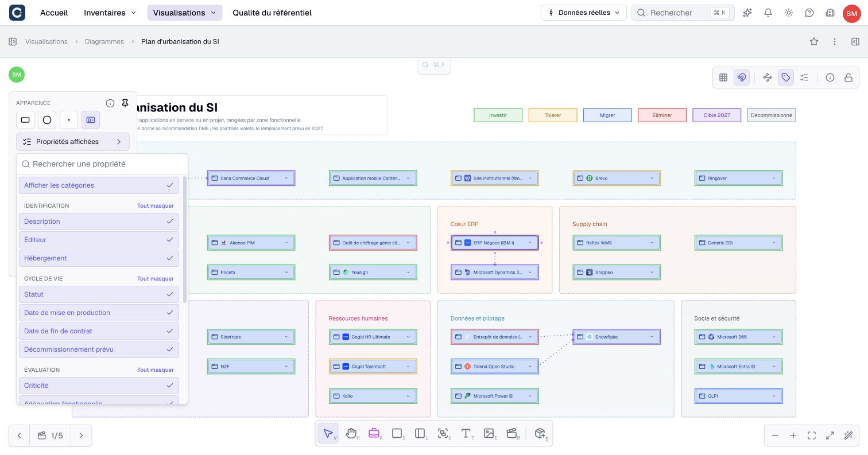Go to Qualité du référentiel
This screenshot has height=455, width=868.
click(272, 13)
